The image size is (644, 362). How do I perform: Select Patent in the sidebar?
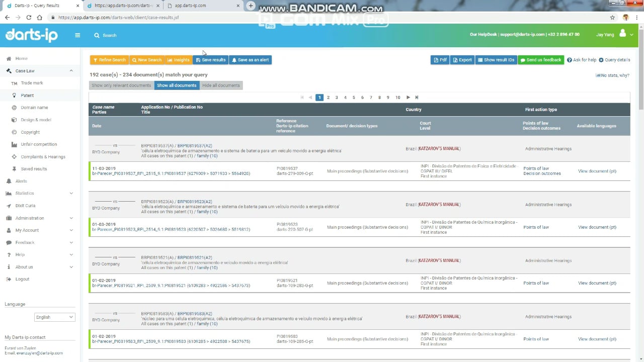[27, 96]
